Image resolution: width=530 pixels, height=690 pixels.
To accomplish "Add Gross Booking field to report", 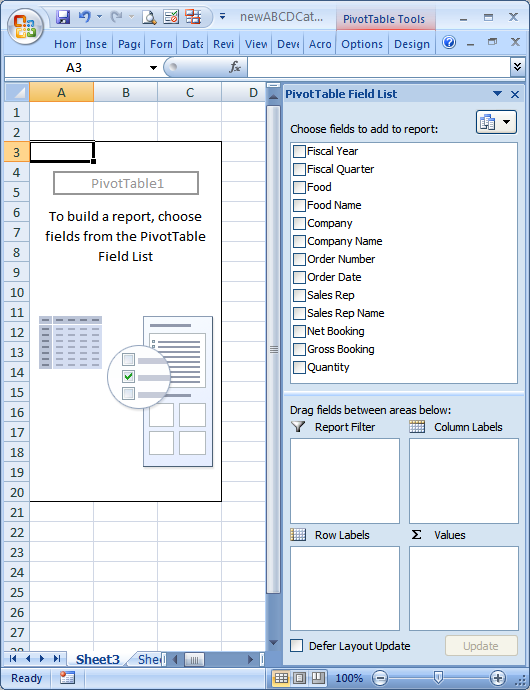I will click(x=299, y=349).
